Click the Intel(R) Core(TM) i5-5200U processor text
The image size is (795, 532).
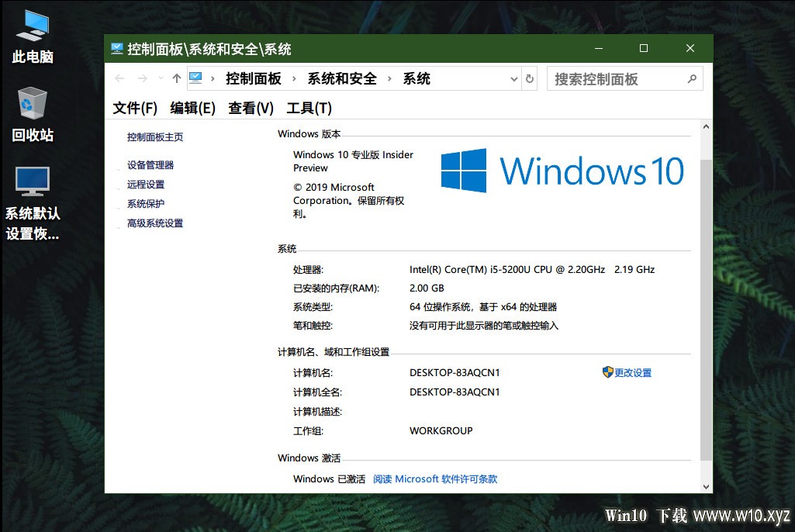click(532, 269)
